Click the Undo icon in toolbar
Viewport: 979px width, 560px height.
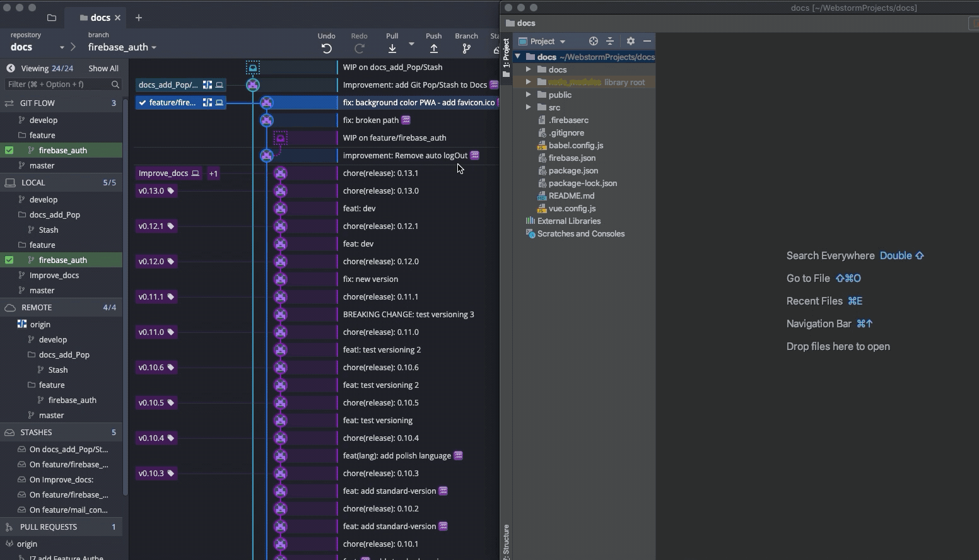tap(326, 49)
